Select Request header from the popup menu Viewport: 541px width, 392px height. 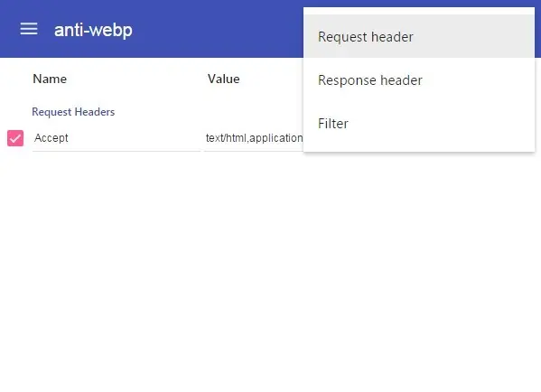point(419,36)
